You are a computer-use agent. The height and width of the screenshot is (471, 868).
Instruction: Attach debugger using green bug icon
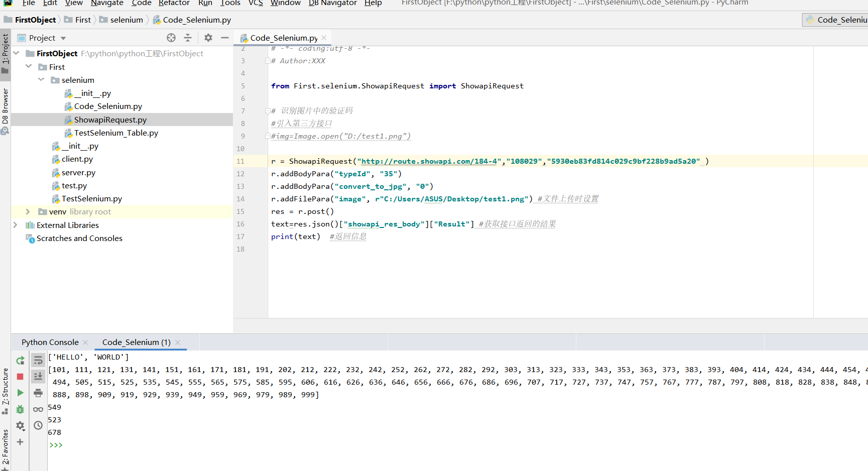tap(20, 409)
